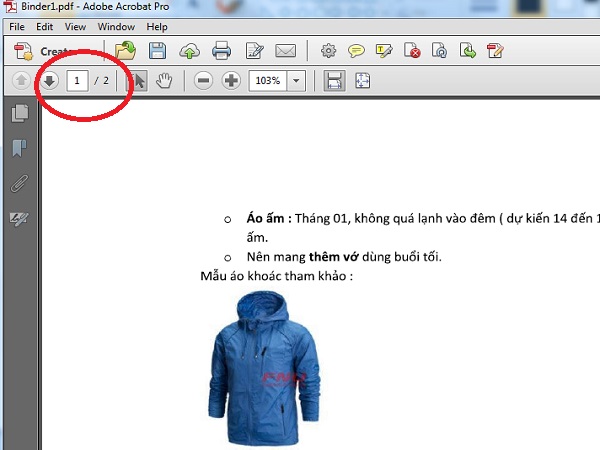The image size is (600, 450).
Task: Click the bold text 'Áo ấm'
Action: pos(265,218)
